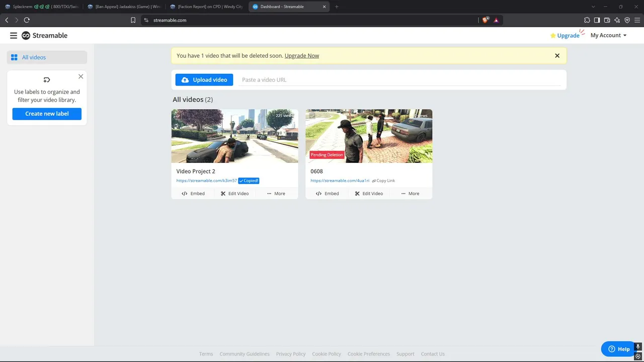Open the Leo AI sparkle icon
This screenshot has width=644, height=362.
tap(617, 20)
